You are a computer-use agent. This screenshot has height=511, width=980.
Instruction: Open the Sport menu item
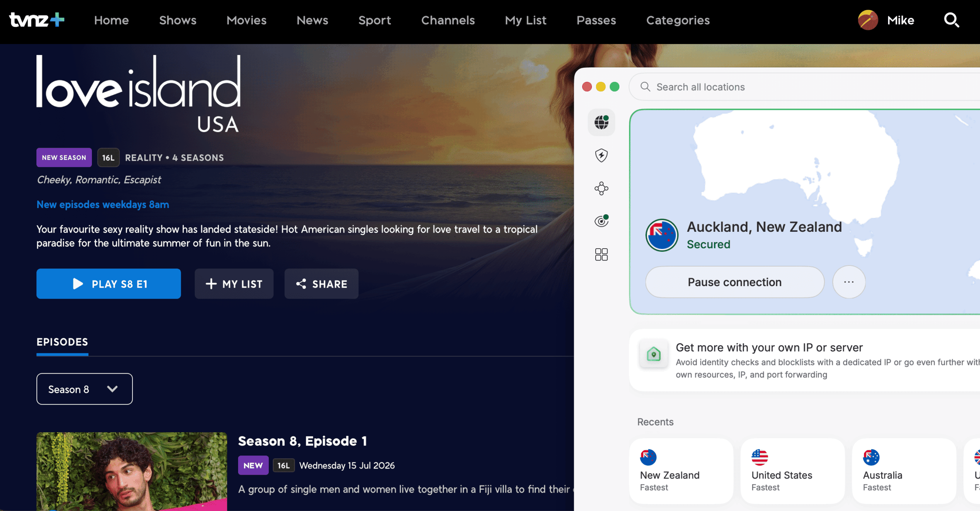(375, 20)
